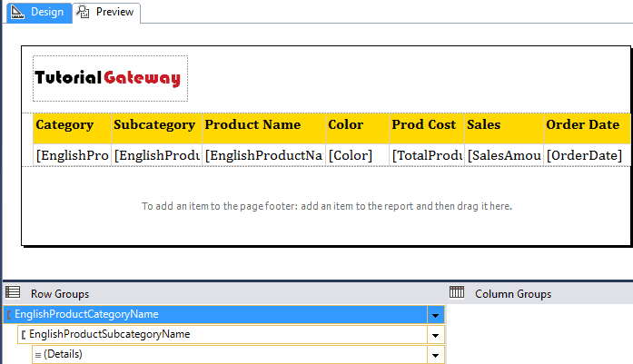
Task: Select the Subcategory header cell
Action: tap(156, 128)
